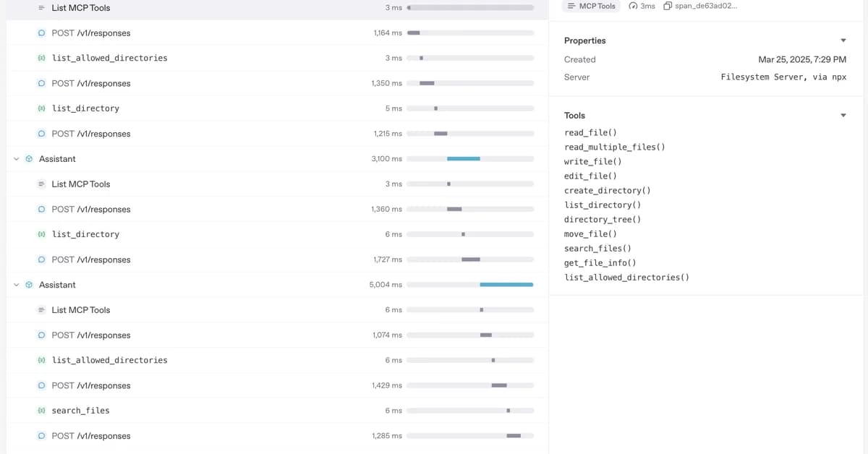Click the response icon of the 1,727 ms POST row

click(42, 260)
